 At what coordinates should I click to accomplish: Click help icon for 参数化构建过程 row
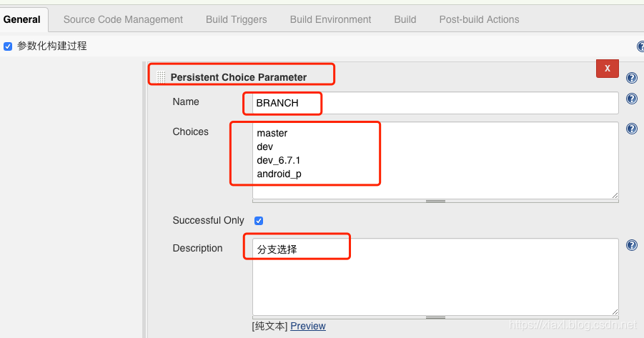[x=640, y=46]
